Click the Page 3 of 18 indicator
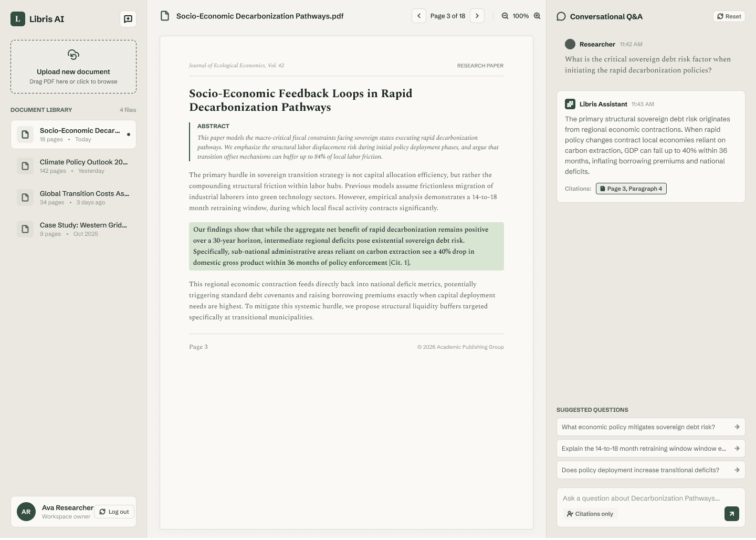This screenshot has width=756, height=540. pyautogui.click(x=448, y=16)
